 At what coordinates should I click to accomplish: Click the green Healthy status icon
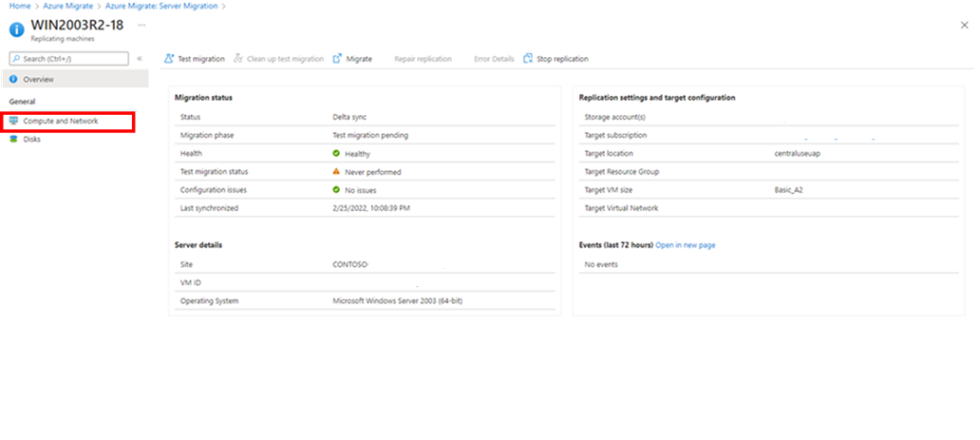pos(336,153)
